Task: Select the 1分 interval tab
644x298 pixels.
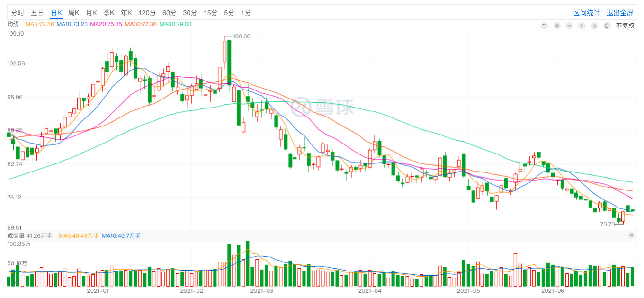Action: 246,13
